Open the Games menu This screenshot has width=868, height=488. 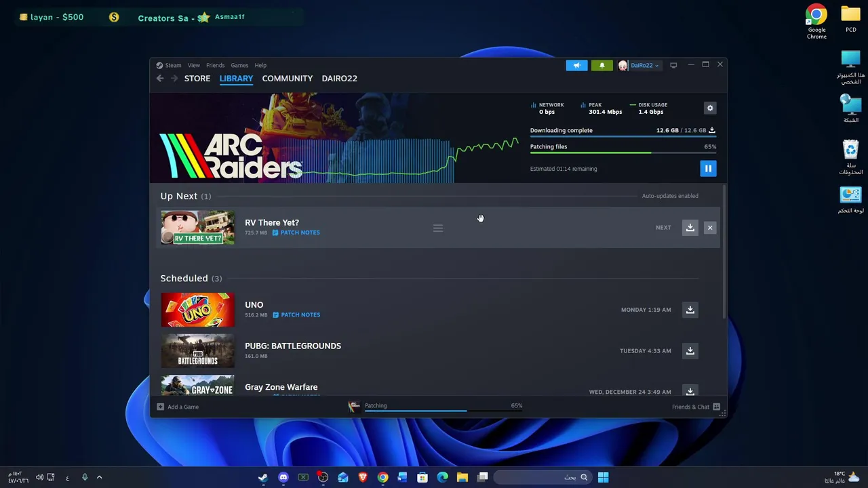click(x=239, y=65)
